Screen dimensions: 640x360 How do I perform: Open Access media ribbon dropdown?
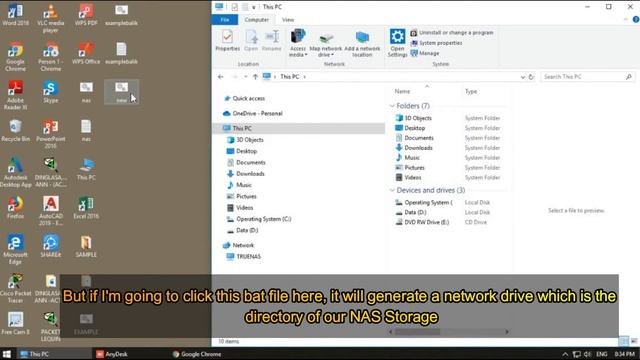(x=298, y=43)
